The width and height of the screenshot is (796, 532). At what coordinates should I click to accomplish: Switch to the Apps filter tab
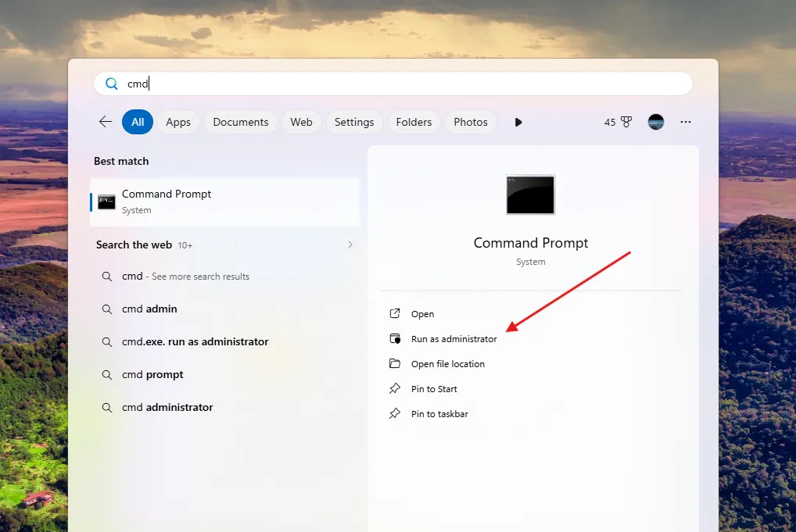178,122
